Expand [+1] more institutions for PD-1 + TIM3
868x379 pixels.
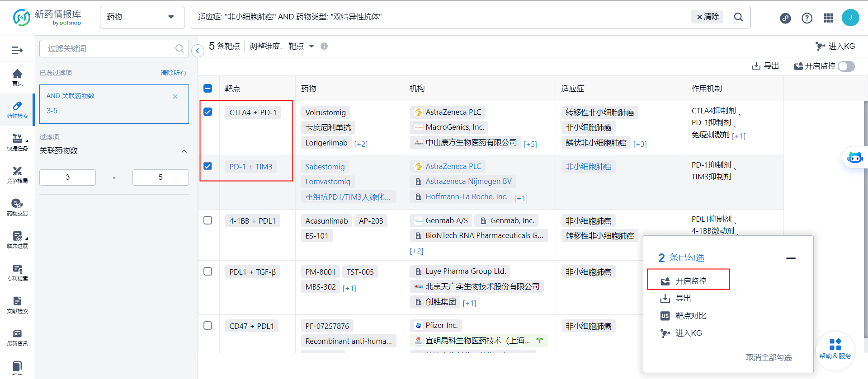pyautogui.click(x=521, y=198)
